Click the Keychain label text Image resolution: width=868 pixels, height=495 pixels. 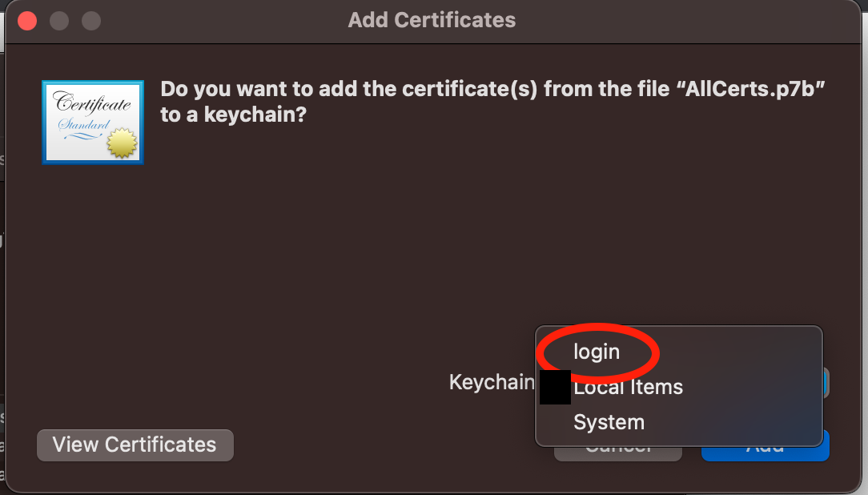491,382
